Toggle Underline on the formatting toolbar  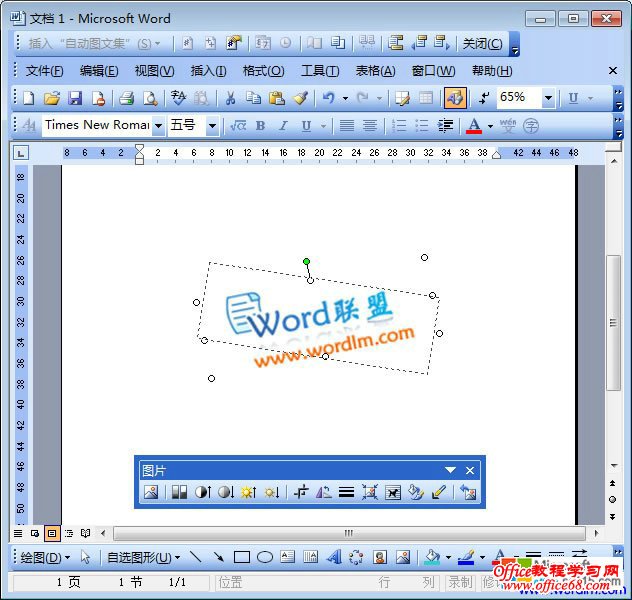tap(306, 126)
